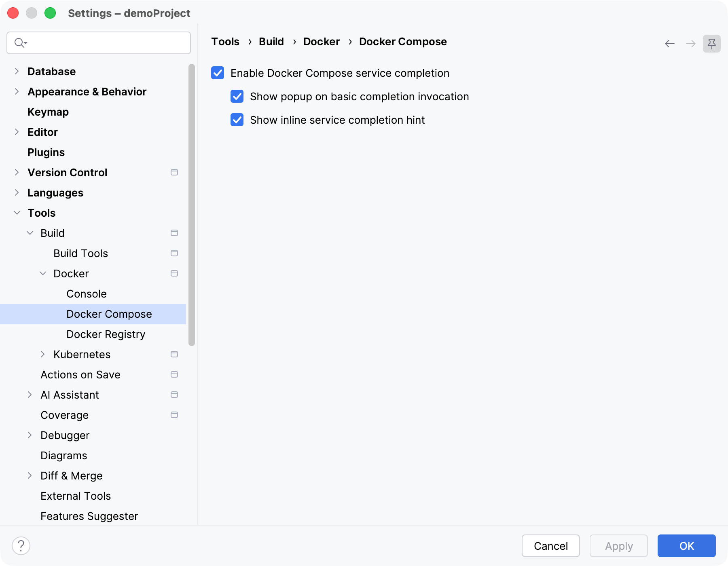Screen dimensions: 728x566
Task: Uncheck Show inline service completion hint
Action: tap(237, 120)
